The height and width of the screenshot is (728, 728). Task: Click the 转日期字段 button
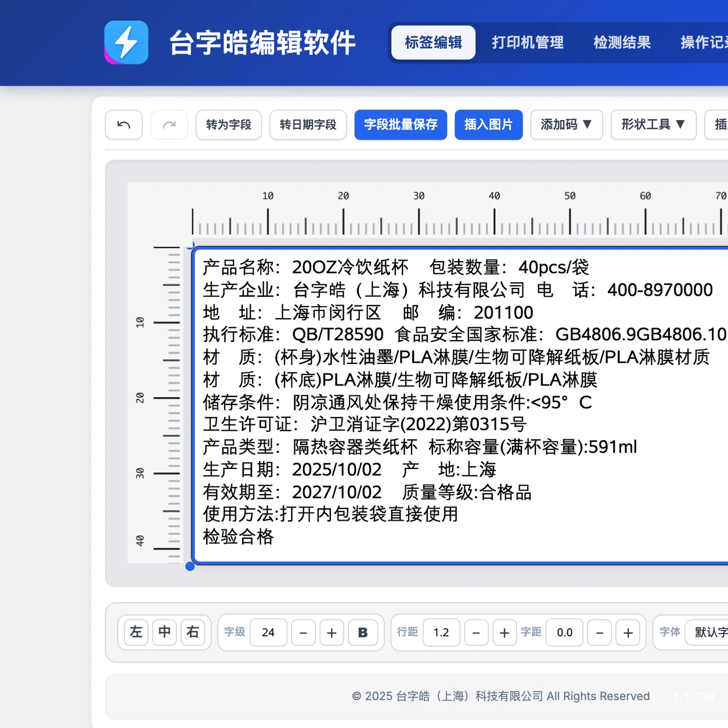coord(308,125)
